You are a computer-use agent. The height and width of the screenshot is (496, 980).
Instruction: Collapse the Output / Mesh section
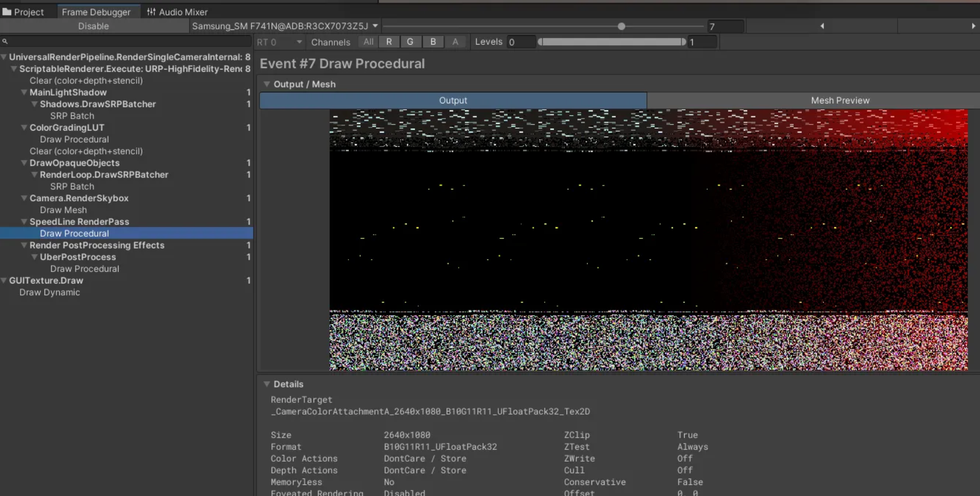pos(267,84)
